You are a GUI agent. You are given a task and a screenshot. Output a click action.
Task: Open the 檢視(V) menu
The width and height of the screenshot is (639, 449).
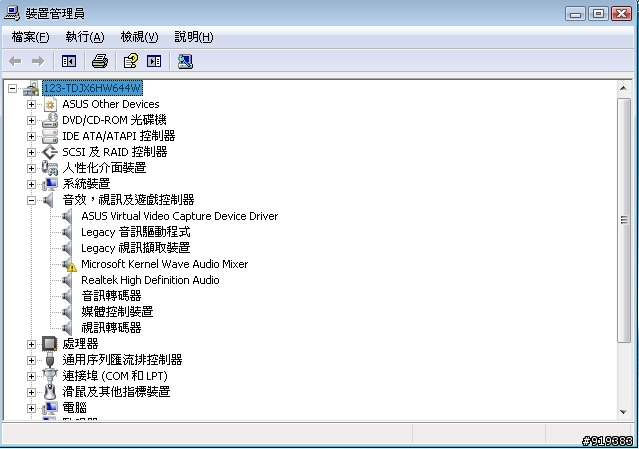pyautogui.click(x=139, y=37)
